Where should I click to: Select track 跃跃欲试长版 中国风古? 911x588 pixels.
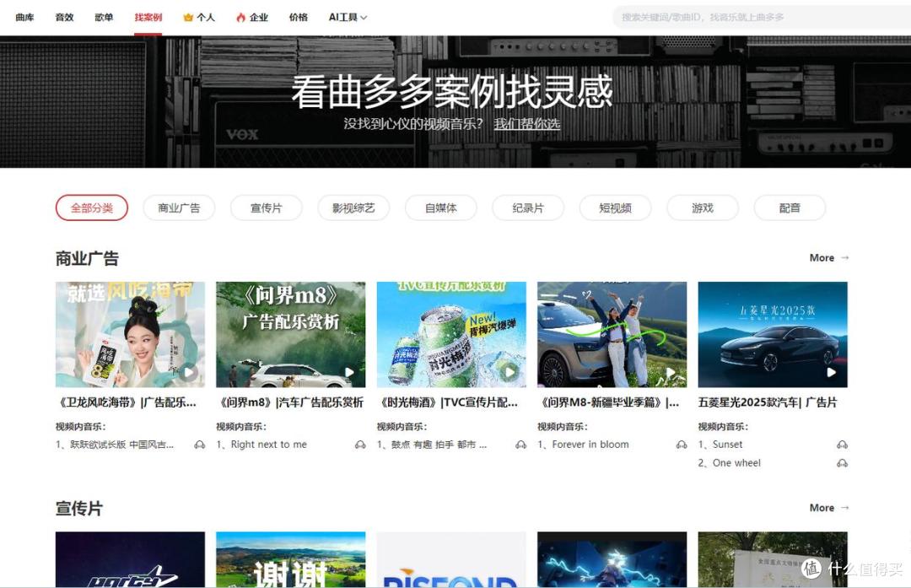115,445
